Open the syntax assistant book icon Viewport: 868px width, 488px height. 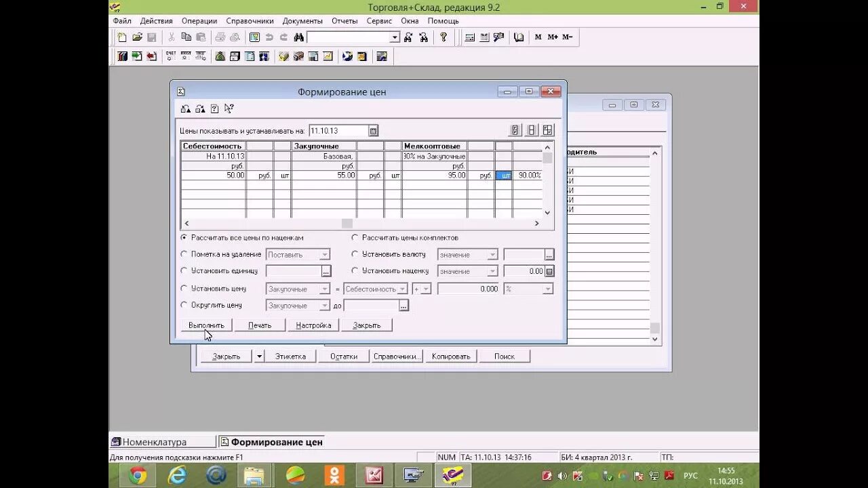(x=519, y=37)
